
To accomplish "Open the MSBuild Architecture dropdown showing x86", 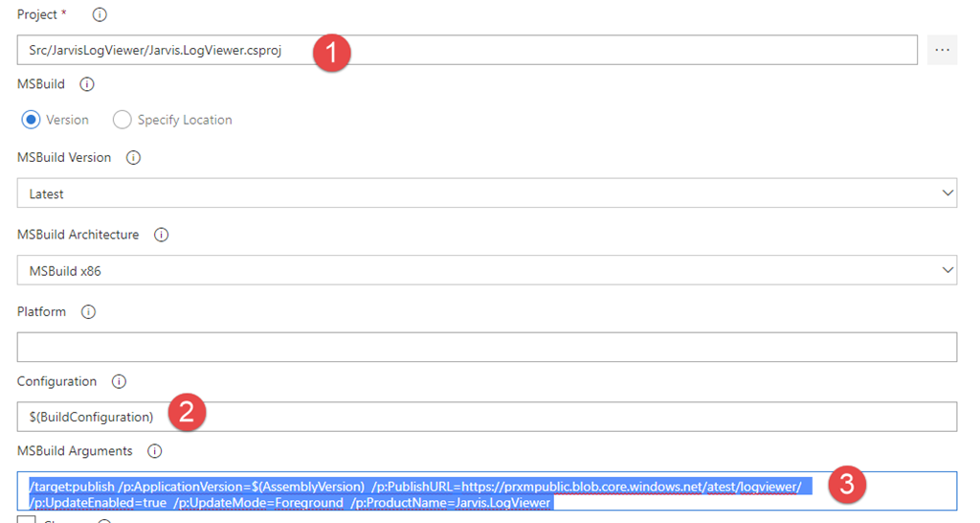I will [486, 271].
